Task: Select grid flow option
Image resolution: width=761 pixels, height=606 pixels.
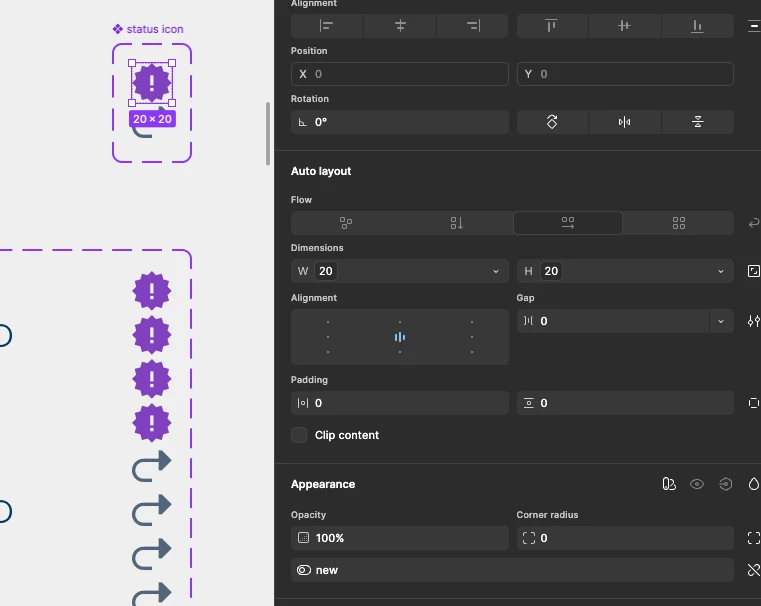Action: (x=678, y=223)
